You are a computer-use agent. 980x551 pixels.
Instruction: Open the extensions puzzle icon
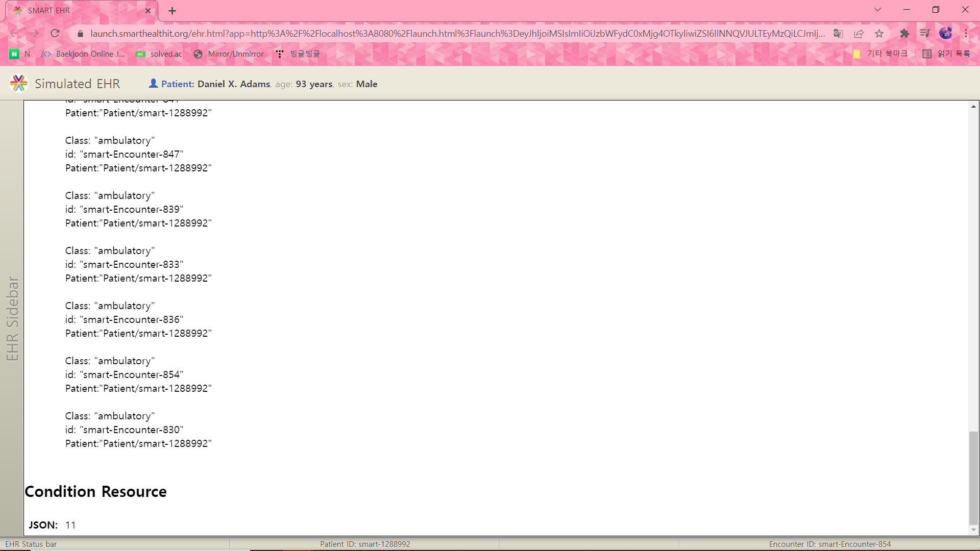click(904, 34)
